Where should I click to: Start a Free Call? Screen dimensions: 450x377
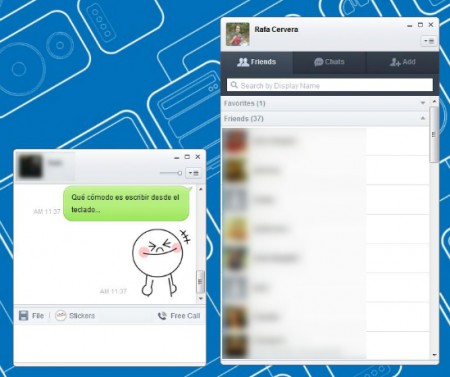(x=179, y=316)
